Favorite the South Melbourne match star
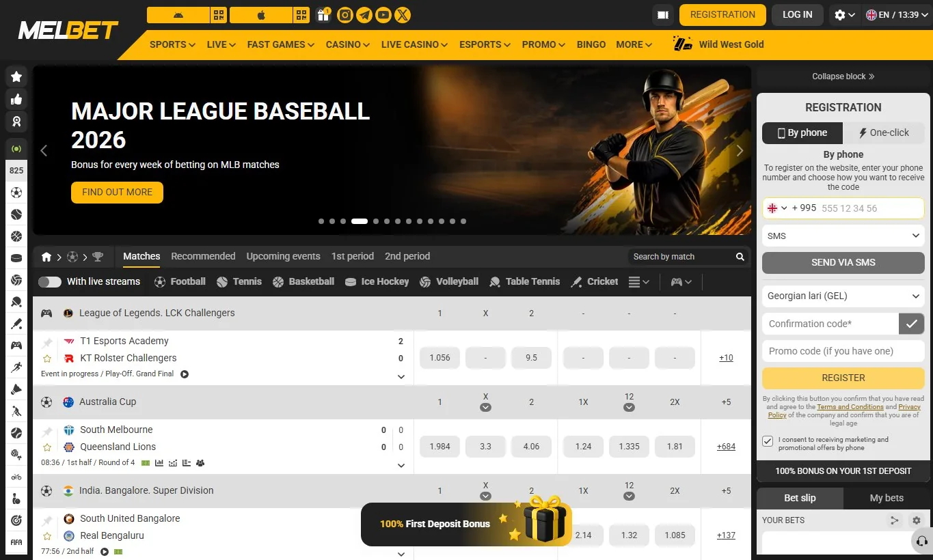933x560 pixels. [47, 447]
